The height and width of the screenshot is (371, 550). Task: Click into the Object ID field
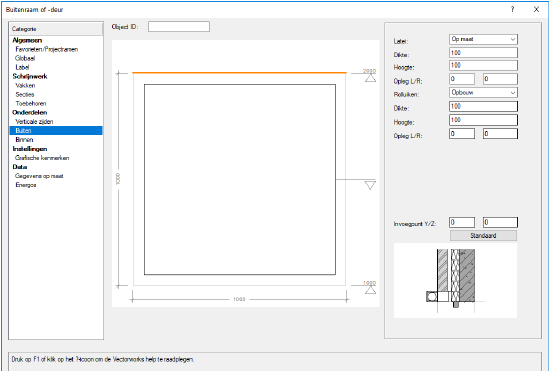coord(179,27)
